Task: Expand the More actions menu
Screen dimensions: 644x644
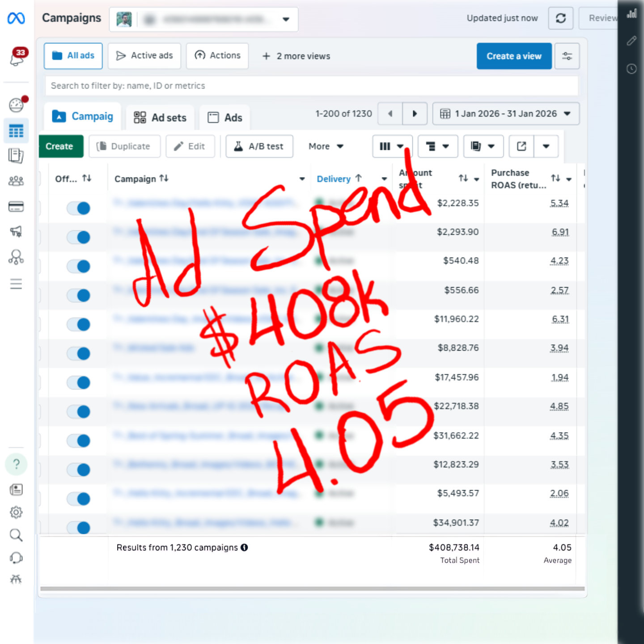Action: pos(326,146)
